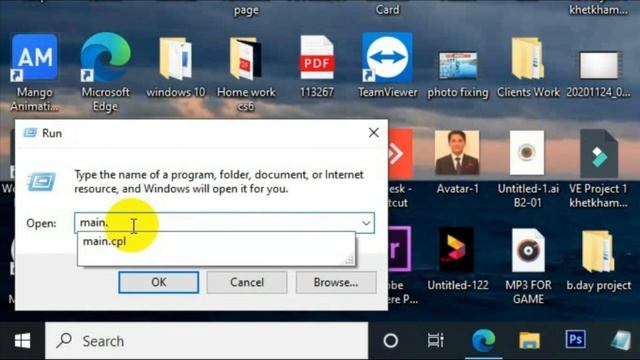Screen dimensions: 640x360
Task: Open the b.day project folder
Action: click(598, 251)
